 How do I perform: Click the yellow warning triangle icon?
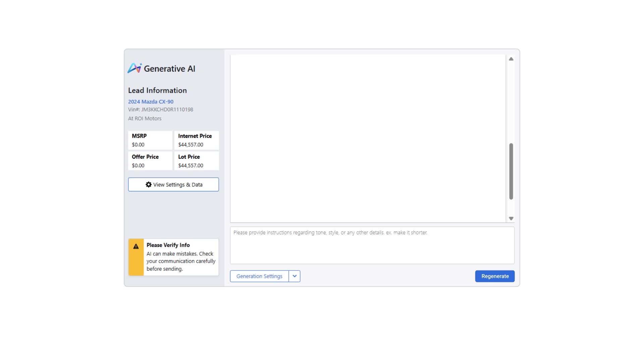coord(136,246)
